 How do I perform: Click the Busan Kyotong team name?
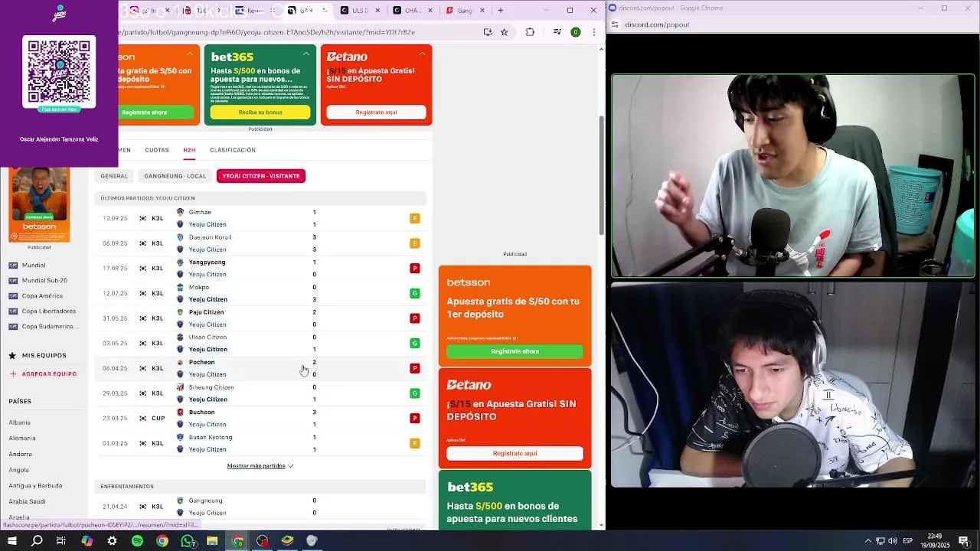click(211, 437)
